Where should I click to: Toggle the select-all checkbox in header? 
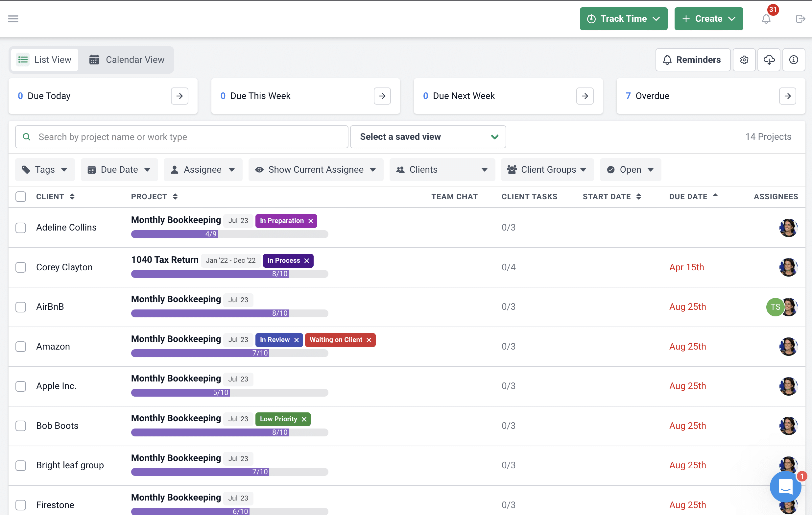pos(21,197)
